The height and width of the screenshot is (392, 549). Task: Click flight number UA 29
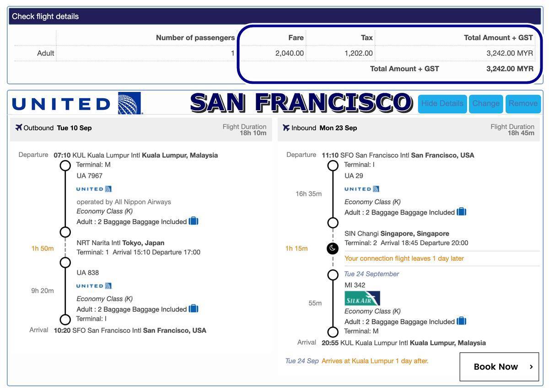click(354, 176)
